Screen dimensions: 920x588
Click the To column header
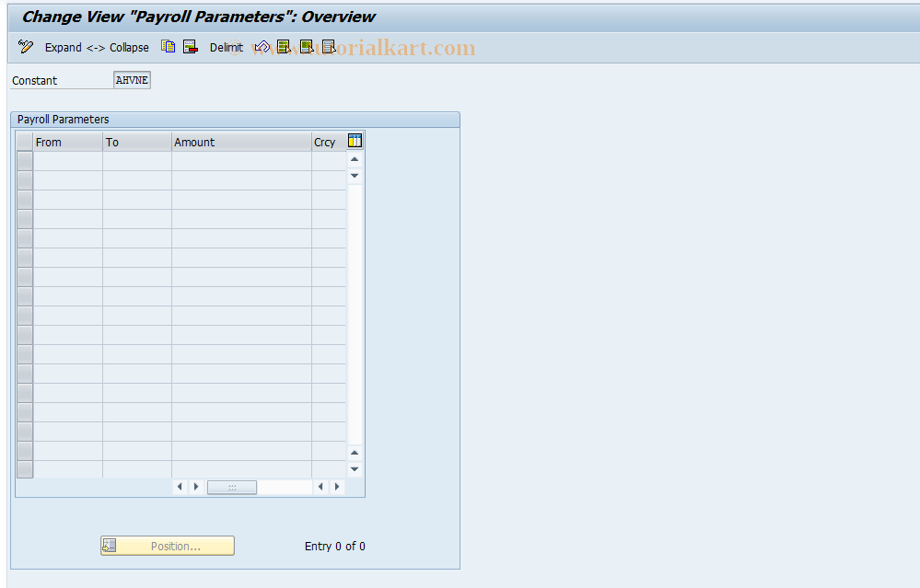click(x=137, y=142)
